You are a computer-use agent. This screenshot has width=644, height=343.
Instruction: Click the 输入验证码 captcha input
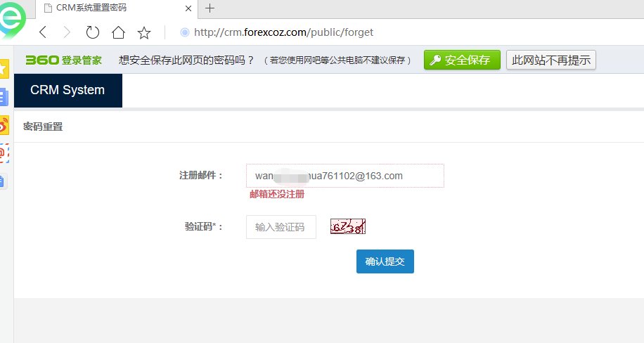[x=281, y=227]
